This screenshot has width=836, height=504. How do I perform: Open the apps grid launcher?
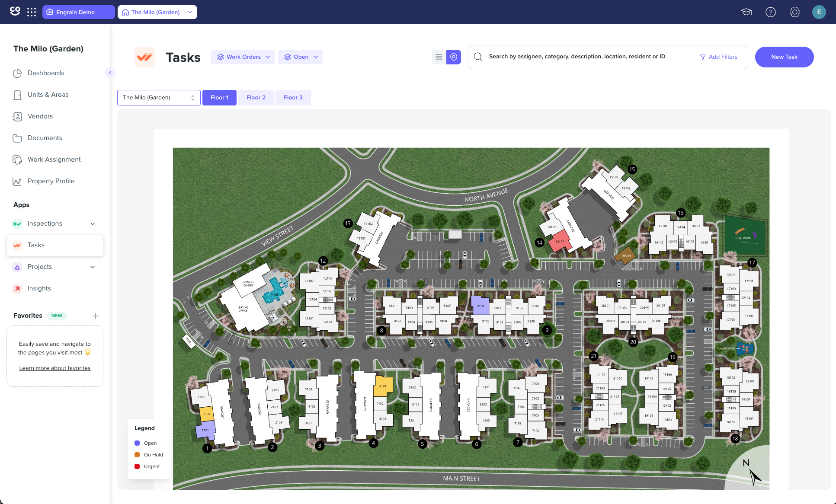pyautogui.click(x=32, y=12)
